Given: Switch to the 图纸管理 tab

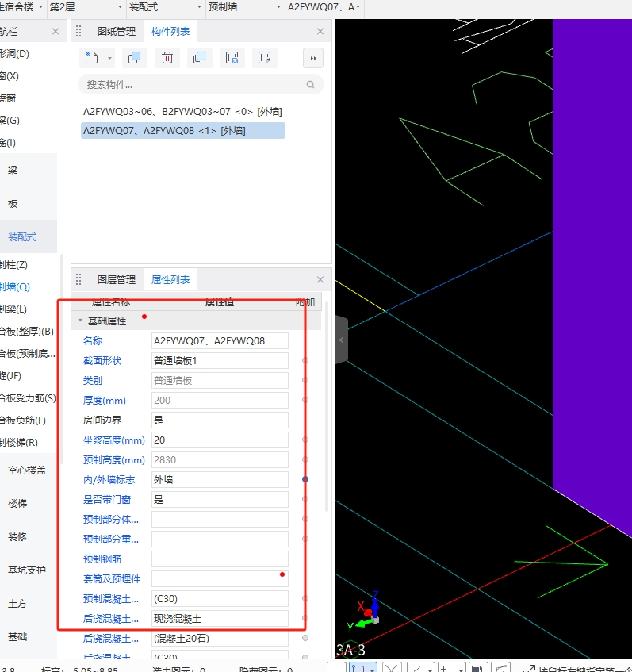Looking at the screenshot, I should [116, 31].
